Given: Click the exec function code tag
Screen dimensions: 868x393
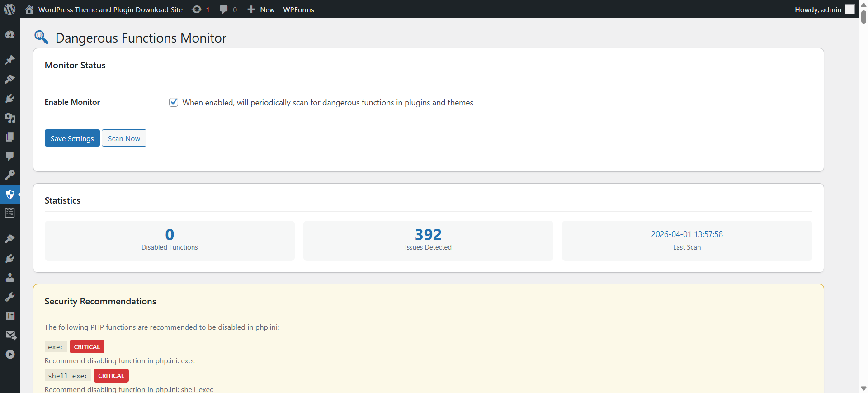Looking at the screenshot, I should pyautogui.click(x=56, y=347).
